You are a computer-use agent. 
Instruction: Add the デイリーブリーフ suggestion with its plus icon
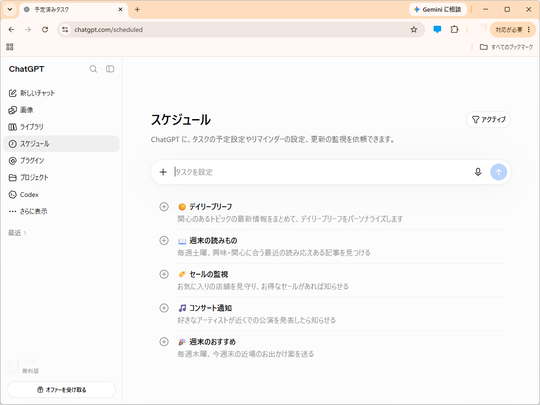(x=164, y=207)
